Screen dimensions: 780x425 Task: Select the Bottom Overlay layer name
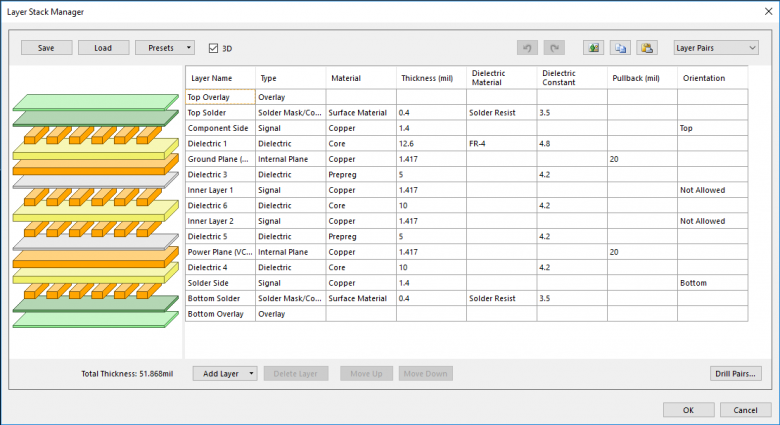pos(220,314)
